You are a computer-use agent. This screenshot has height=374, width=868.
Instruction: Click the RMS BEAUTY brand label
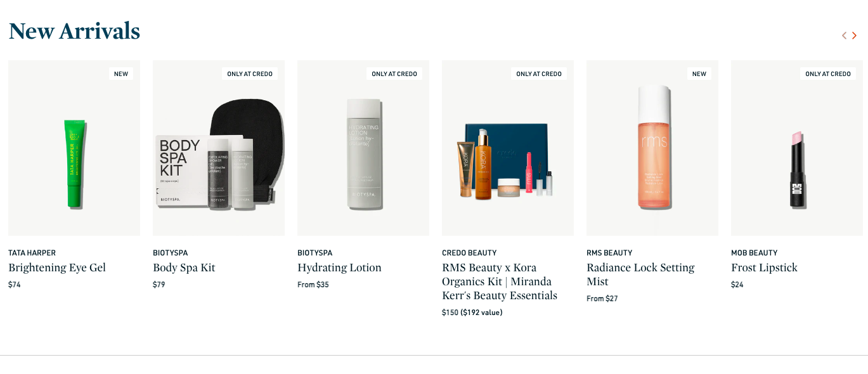click(609, 253)
